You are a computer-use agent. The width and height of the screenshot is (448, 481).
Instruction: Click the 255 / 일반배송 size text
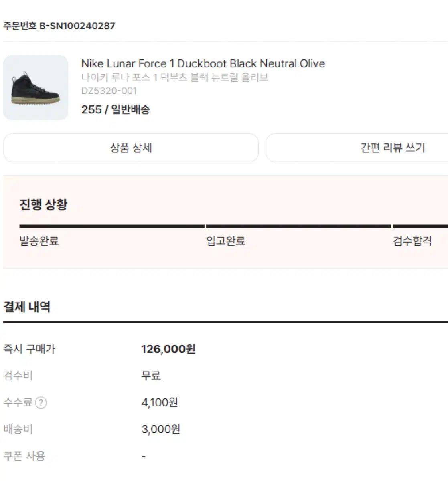(116, 109)
